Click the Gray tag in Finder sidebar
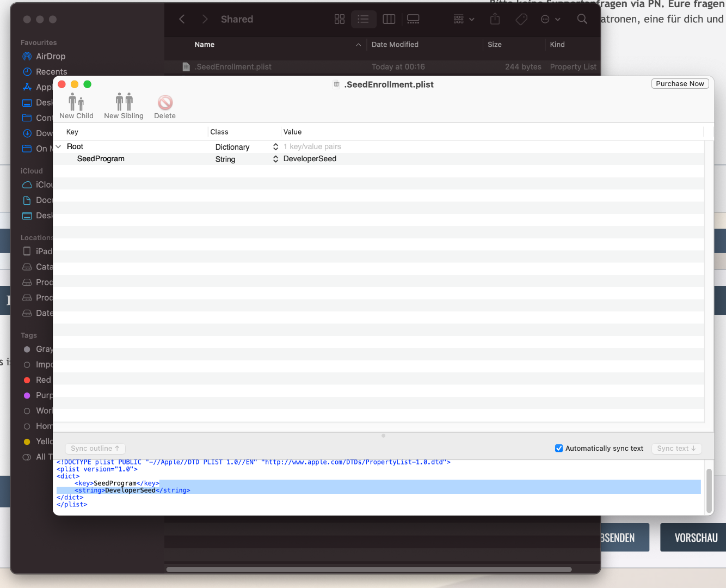 (38, 350)
